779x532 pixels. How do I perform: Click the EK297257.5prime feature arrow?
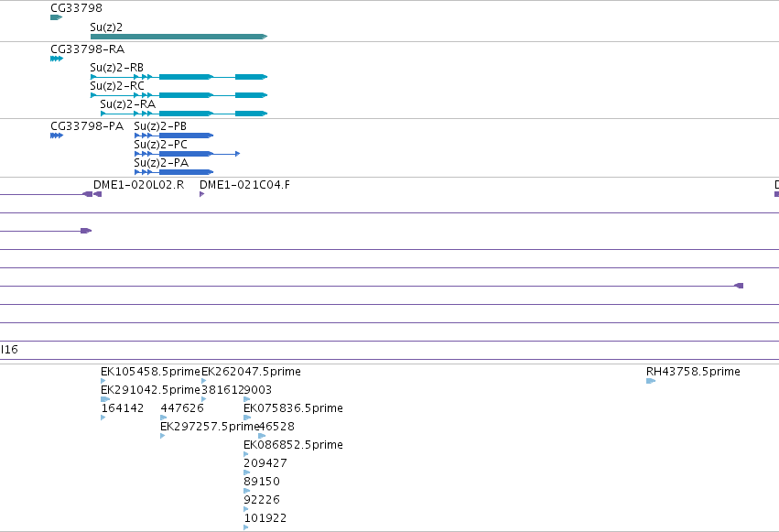pos(162,436)
